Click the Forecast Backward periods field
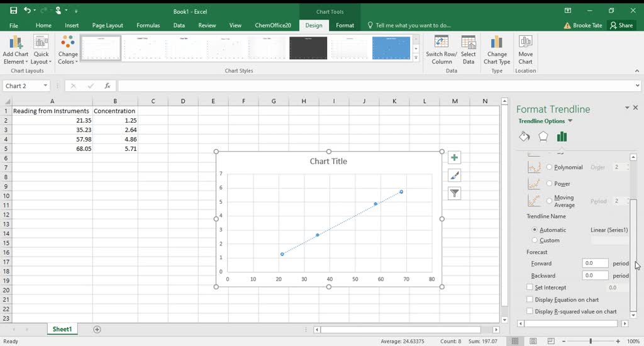Image resolution: width=644 pixels, height=346 pixels. click(595, 276)
